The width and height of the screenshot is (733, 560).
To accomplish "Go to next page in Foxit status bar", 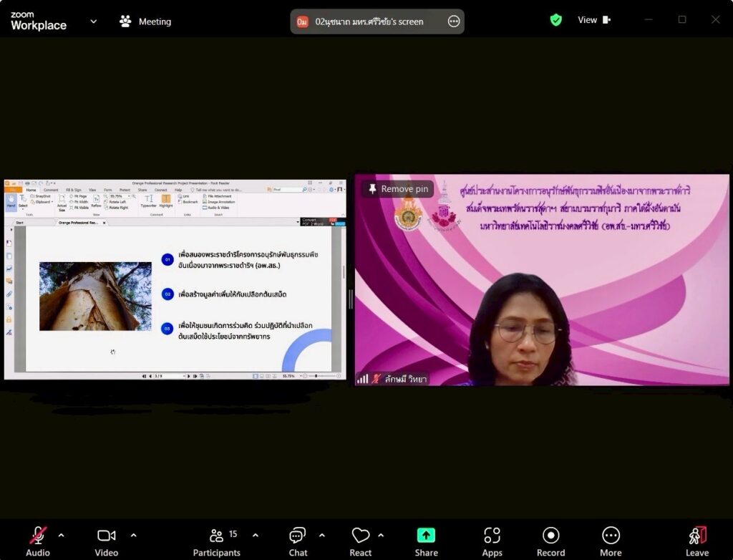I will [x=188, y=376].
